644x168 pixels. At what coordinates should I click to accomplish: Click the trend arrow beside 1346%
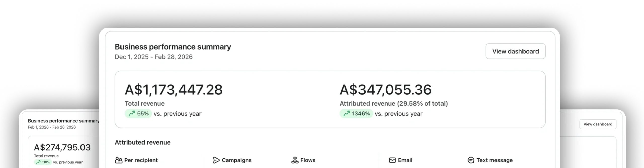click(x=346, y=114)
